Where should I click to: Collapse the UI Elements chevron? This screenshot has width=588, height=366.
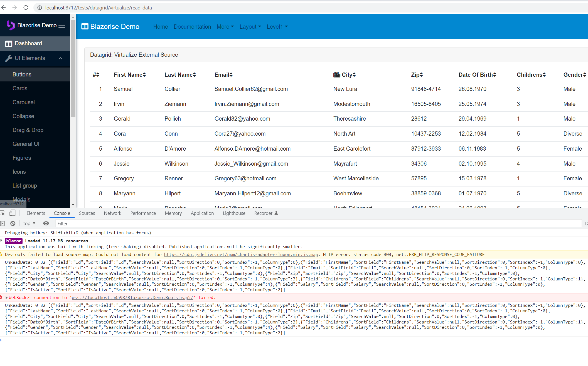pyautogui.click(x=61, y=58)
